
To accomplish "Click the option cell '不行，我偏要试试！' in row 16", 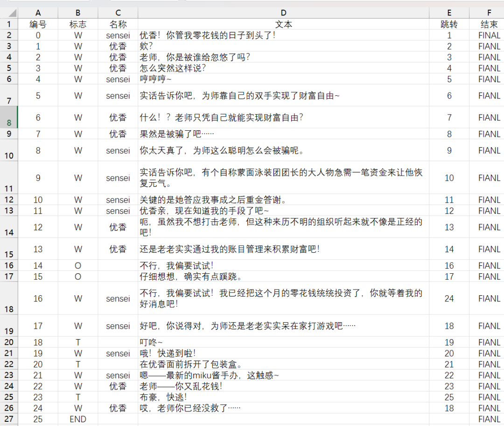I will [x=284, y=265].
